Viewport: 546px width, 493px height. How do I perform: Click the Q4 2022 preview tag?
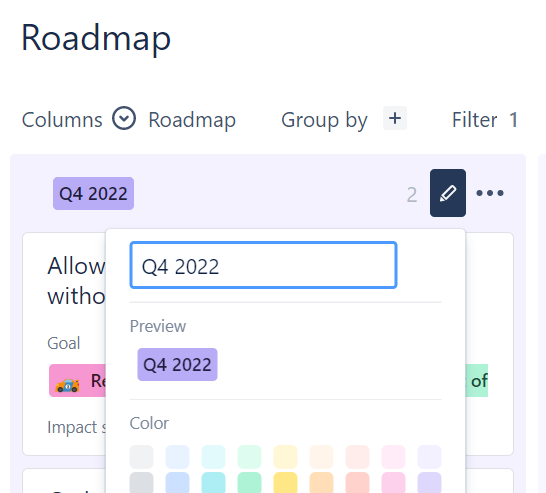coord(177,365)
